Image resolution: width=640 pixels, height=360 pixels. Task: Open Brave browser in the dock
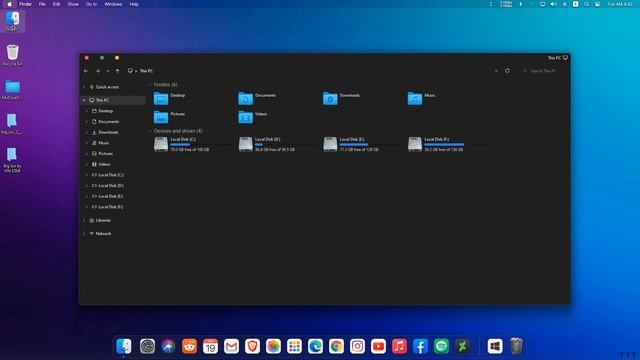tap(252, 346)
